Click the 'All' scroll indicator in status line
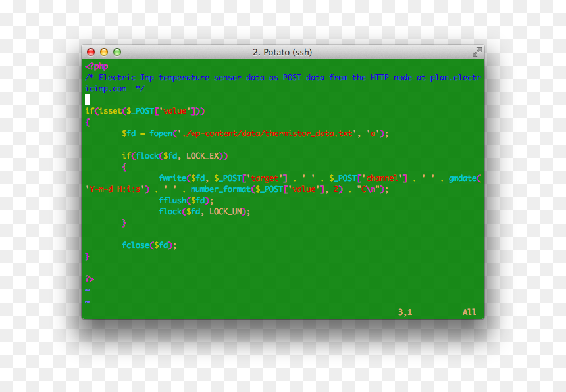The width and height of the screenshot is (566, 392). [x=469, y=312]
